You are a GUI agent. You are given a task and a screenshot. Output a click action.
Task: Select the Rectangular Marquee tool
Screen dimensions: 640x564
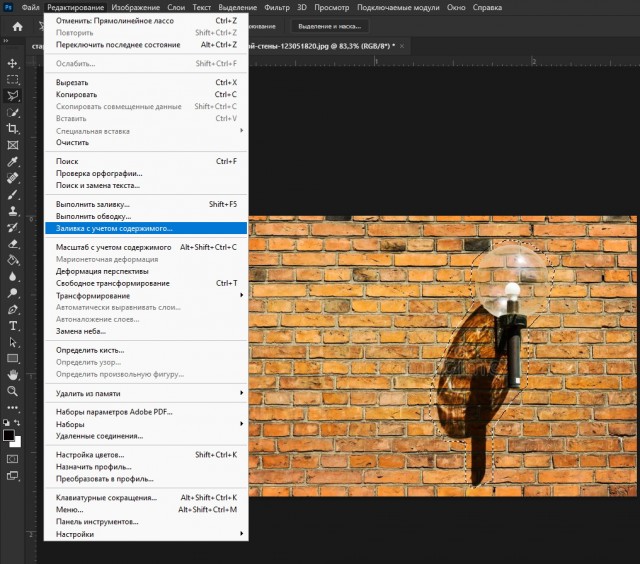pyautogui.click(x=13, y=79)
